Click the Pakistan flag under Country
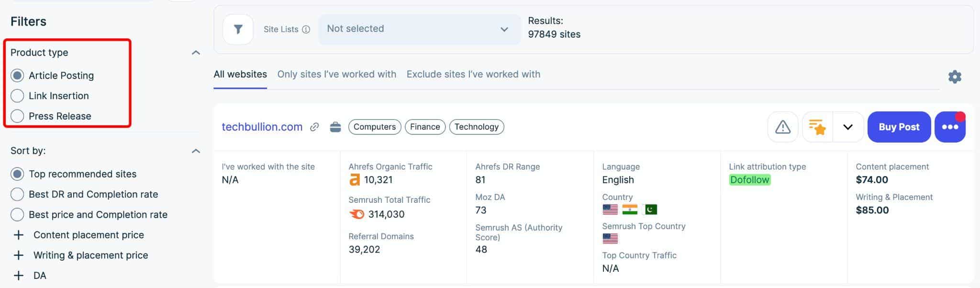 tap(650, 210)
